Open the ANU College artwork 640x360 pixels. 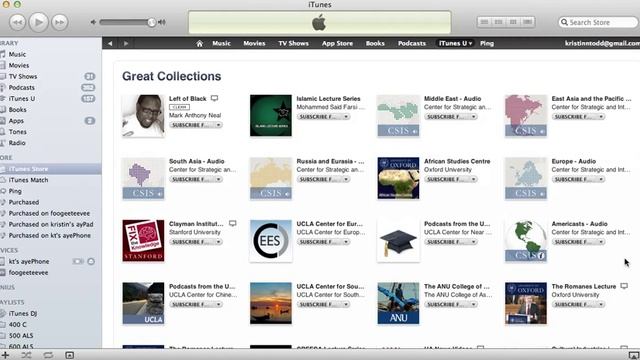click(x=398, y=303)
